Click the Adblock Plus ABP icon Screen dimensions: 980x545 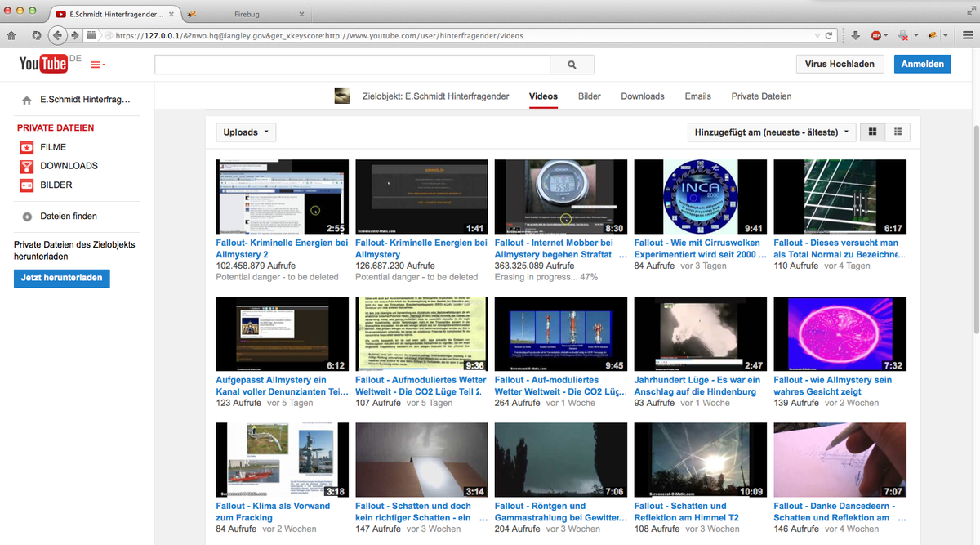click(876, 36)
